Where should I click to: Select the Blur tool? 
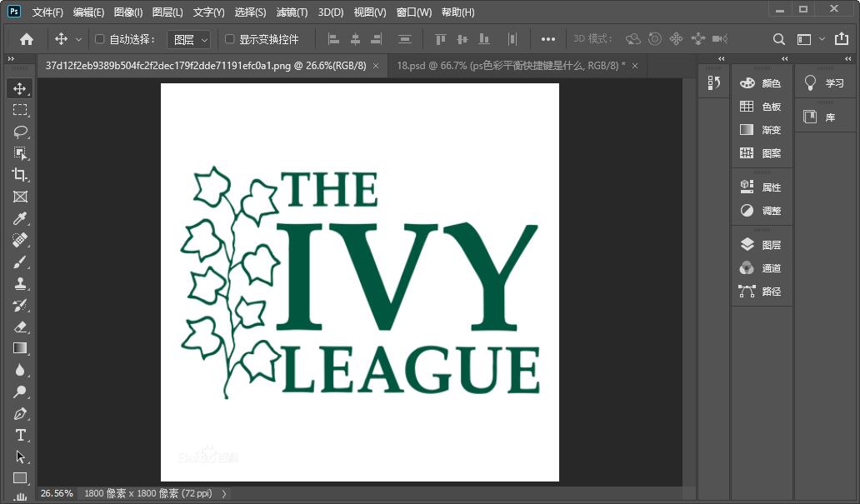click(20, 370)
